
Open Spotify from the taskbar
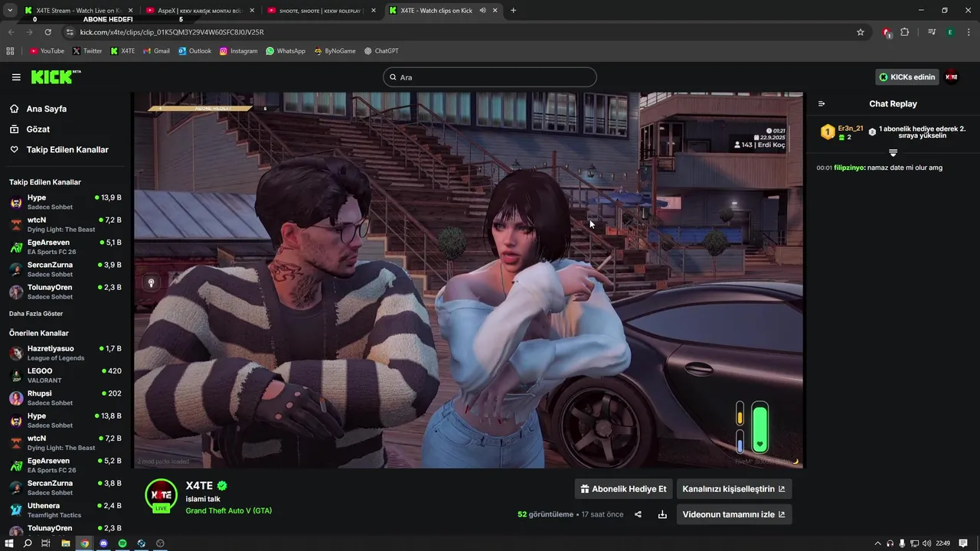122,543
